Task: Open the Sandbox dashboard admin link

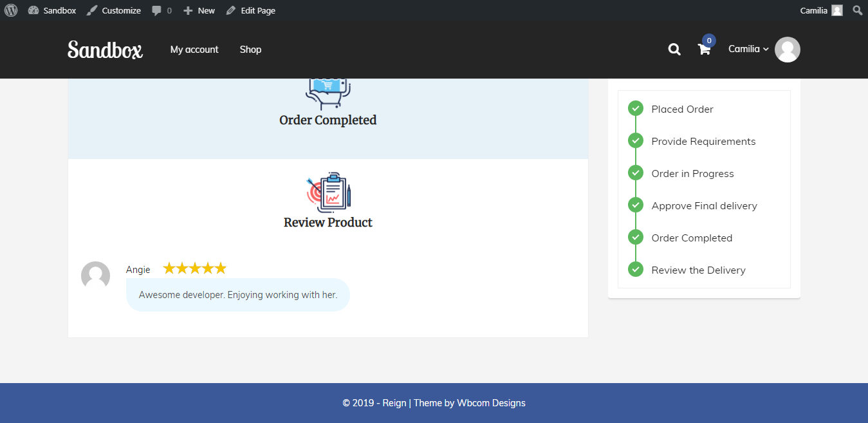Action: click(x=51, y=10)
